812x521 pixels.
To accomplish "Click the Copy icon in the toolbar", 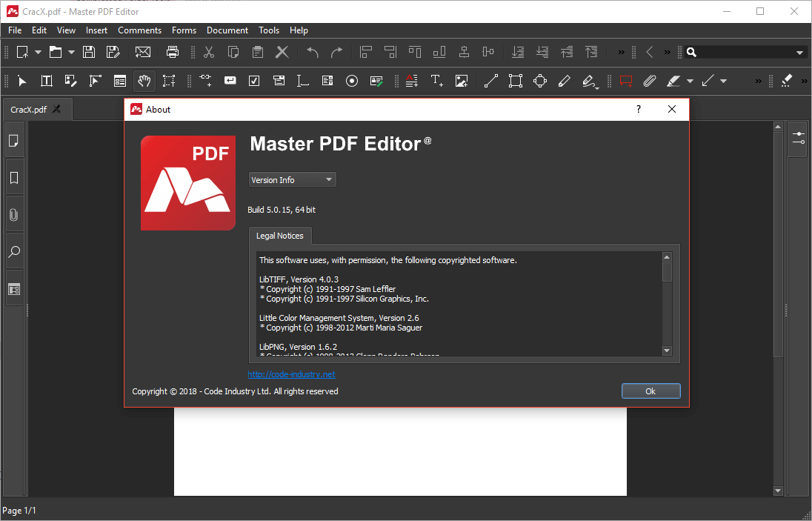I will (233, 52).
